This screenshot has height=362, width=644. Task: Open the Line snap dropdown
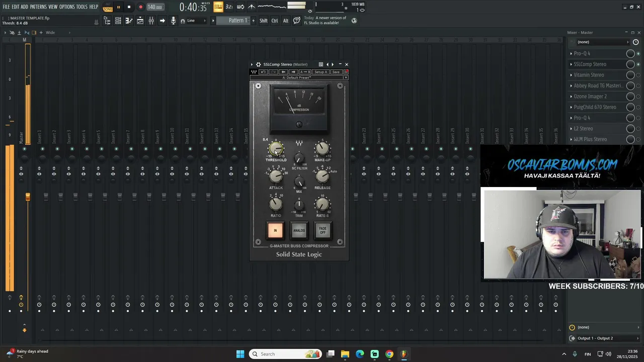(197, 21)
